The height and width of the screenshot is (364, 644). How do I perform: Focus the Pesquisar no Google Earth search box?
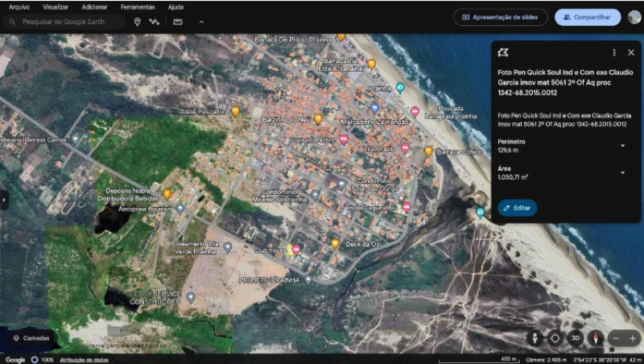tap(64, 22)
